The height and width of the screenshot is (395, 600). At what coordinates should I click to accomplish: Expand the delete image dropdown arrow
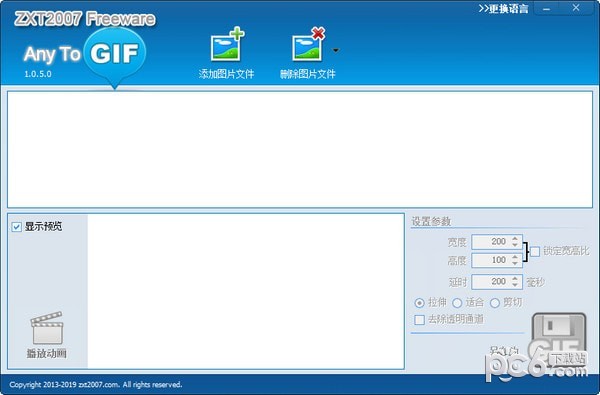pos(336,50)
